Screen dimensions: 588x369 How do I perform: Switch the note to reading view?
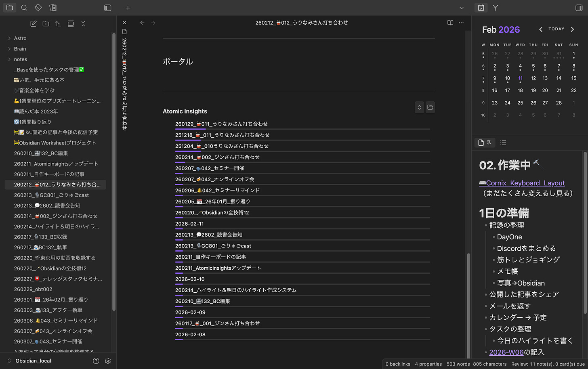point(450,23)
